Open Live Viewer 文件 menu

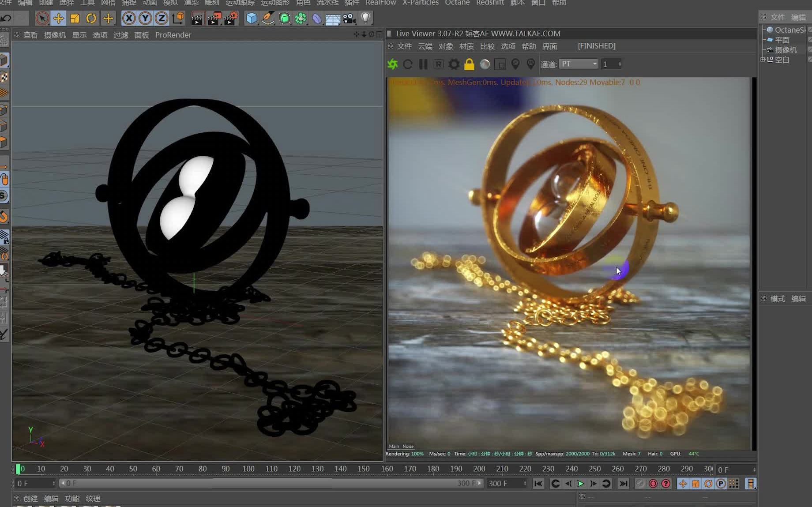pyautogui.click(x=404, y=46)
